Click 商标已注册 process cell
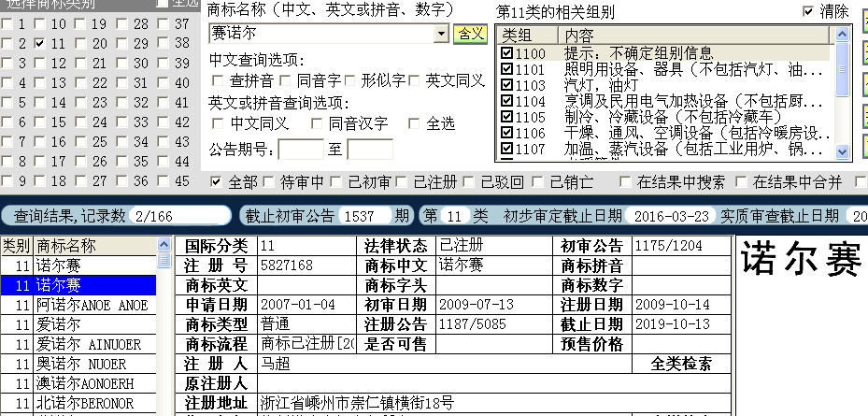 click(x=307, y=344)
